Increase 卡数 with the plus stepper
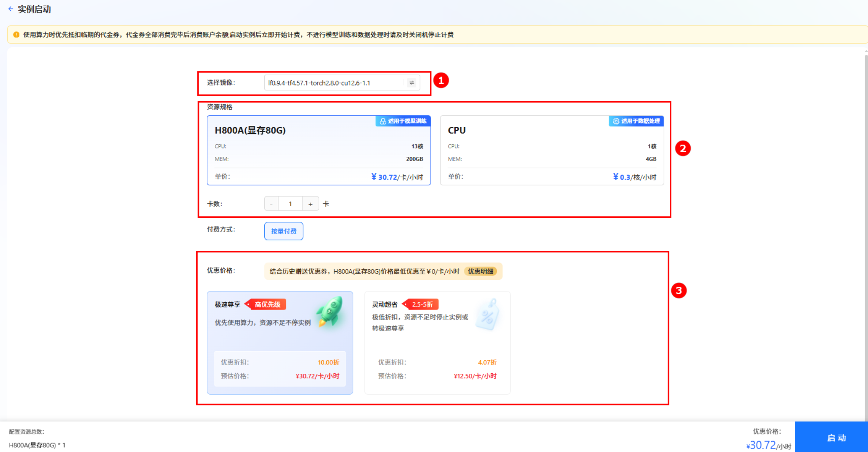 pos(310,204)
